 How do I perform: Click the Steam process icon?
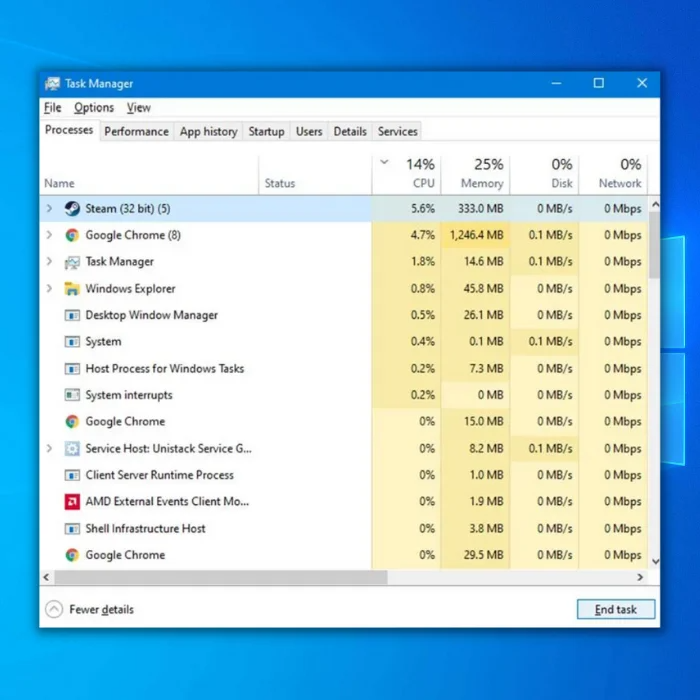(x=72, y=208)
